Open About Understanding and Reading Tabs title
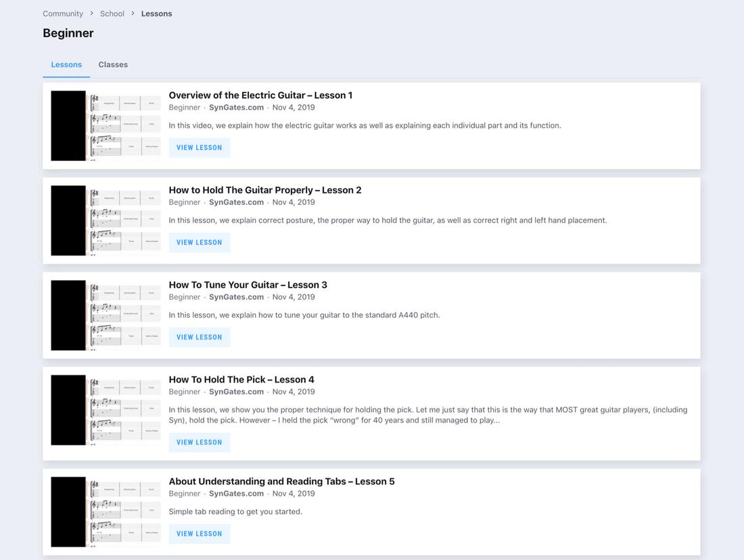Image resolution: width=744 pixels, height=560 pixels. click(281, 481)
